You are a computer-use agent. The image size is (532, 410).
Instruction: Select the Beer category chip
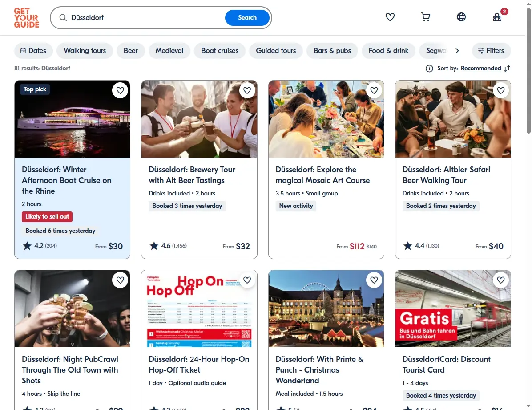(x=131, y=51)
